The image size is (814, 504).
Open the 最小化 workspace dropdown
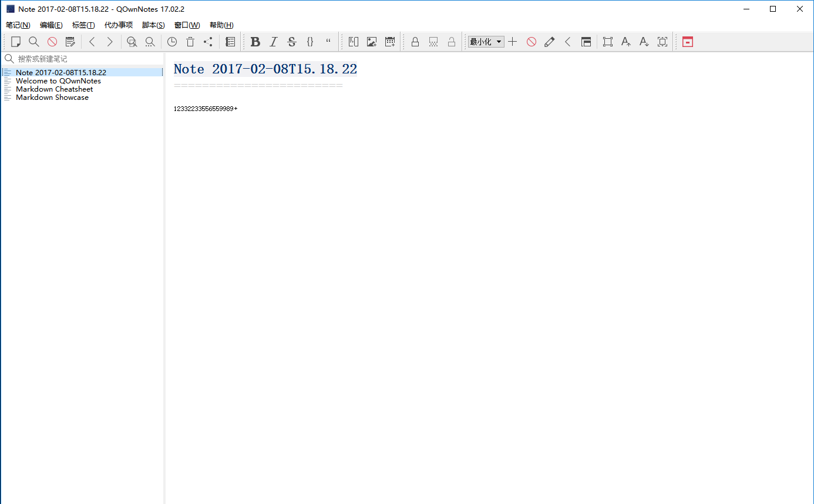486,42
